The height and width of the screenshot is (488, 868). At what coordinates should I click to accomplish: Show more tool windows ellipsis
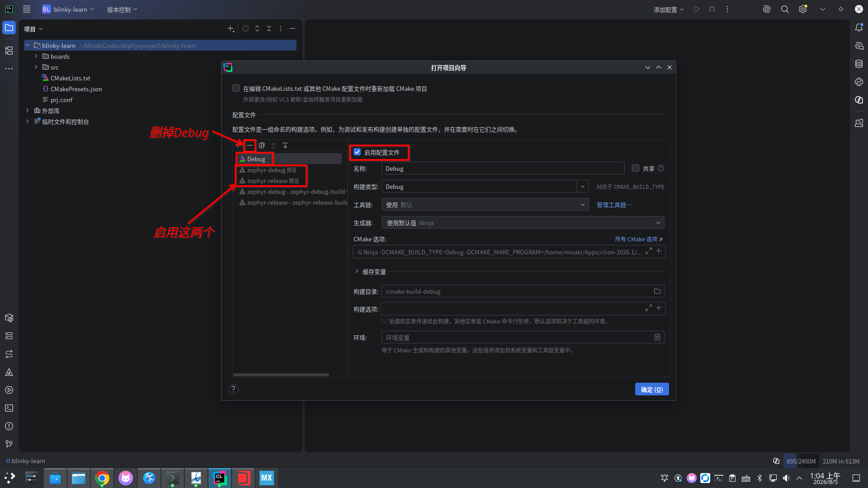click(9, 69)
